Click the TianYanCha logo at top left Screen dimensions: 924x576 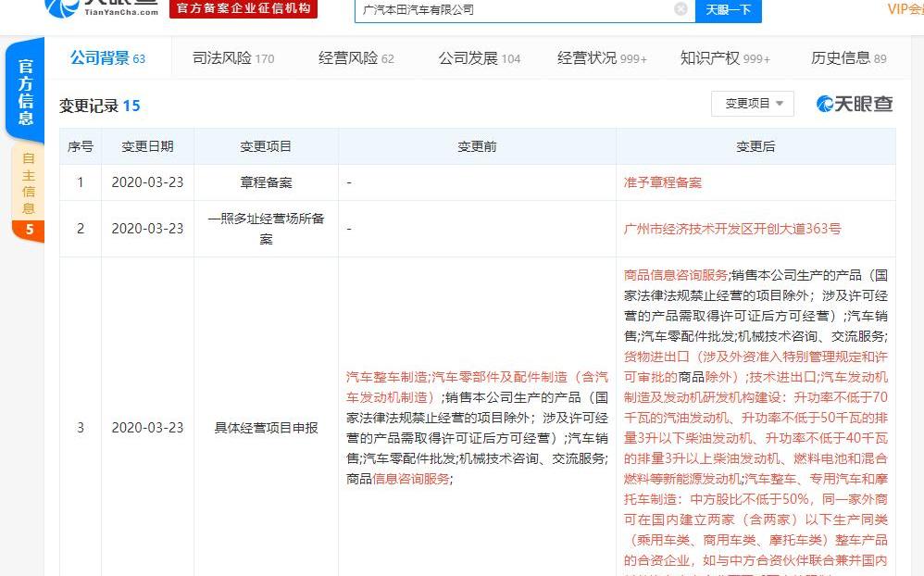tap(101, 8)
